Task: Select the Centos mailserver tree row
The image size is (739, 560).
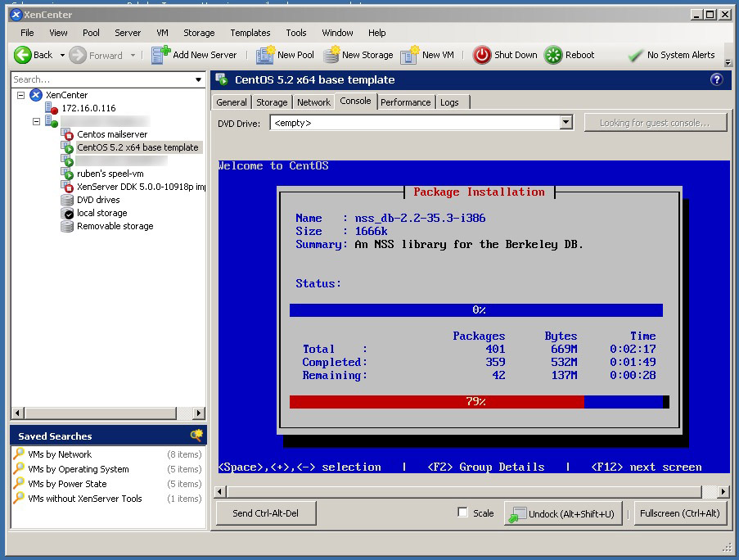Action: point(112,134)
